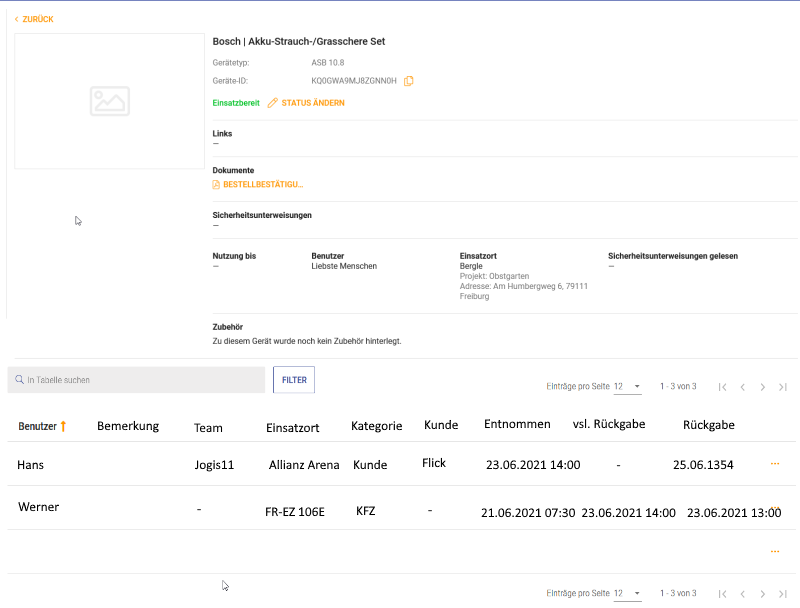This screenshot has height=608, width=800.
Task: Go back via the ZURÜCK link
Action: coord(34,19)
